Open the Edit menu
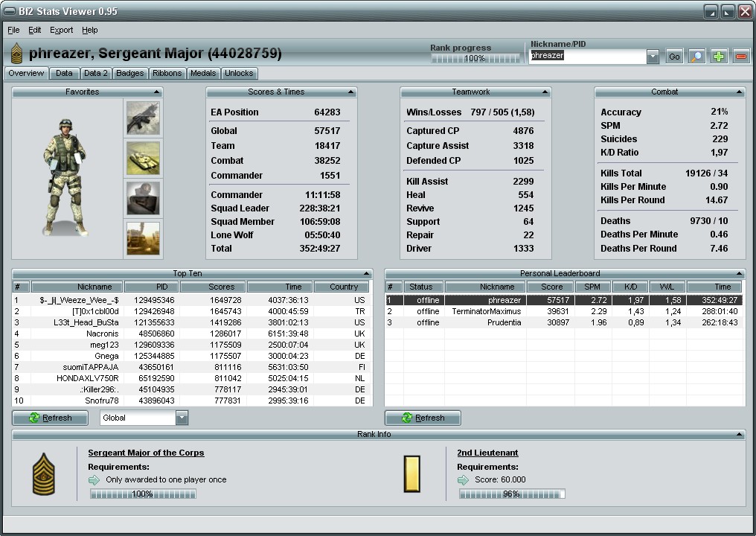Screen dimensions: 756x536 (35, 30)
